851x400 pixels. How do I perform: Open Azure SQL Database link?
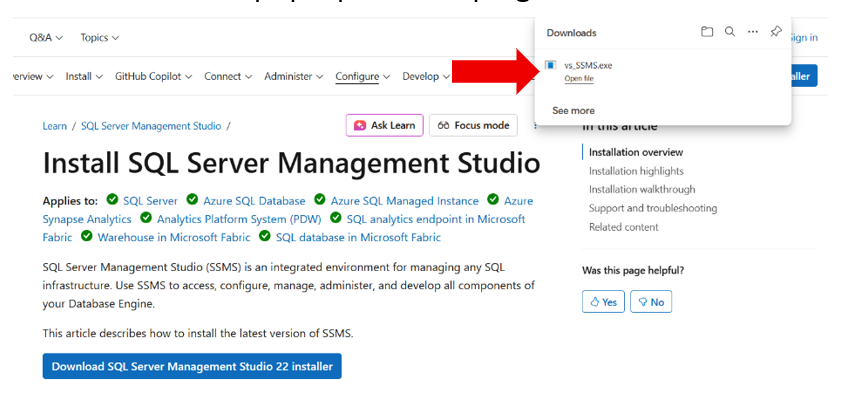(x=254, y=201)
